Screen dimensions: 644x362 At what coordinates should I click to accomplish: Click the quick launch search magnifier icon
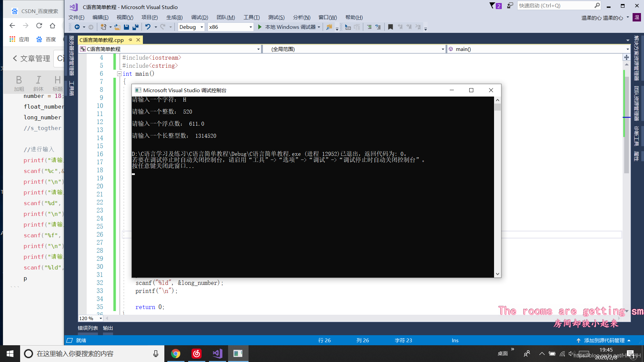(597, 5)
